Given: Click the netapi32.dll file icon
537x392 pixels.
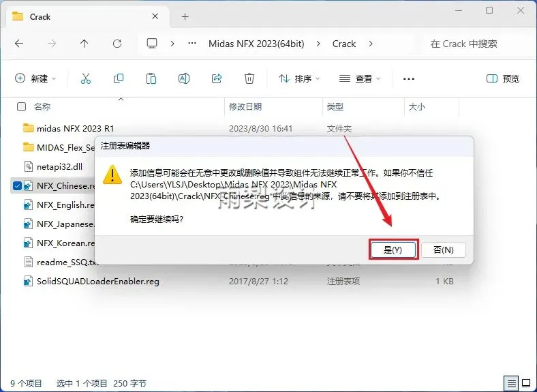Looking at the screenshot, I should pyautogui.click(x=28, y=167).
